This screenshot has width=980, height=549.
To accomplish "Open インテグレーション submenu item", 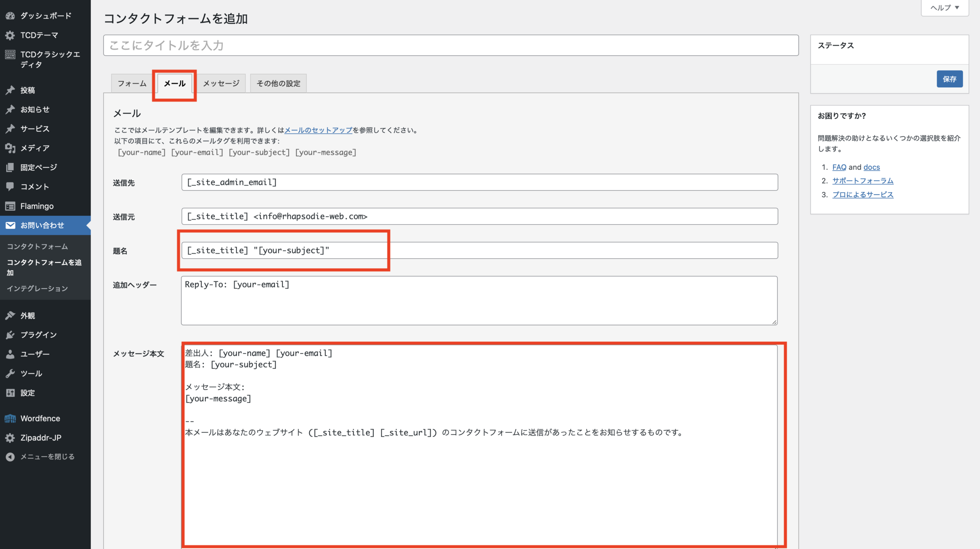I will tap(37, 288).
